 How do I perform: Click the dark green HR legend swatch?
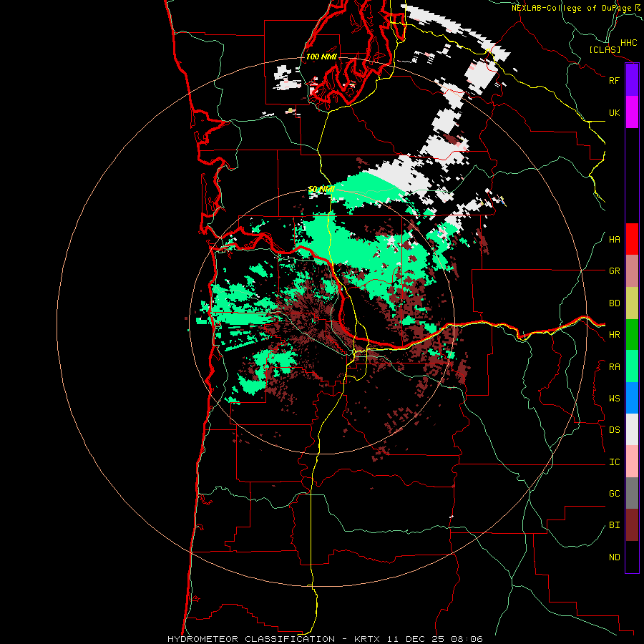pyautogui.click(x=632, y=335)
